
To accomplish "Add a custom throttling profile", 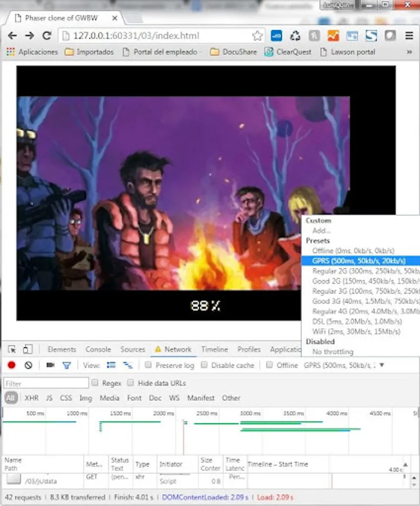I will click(x=360, y=231).
